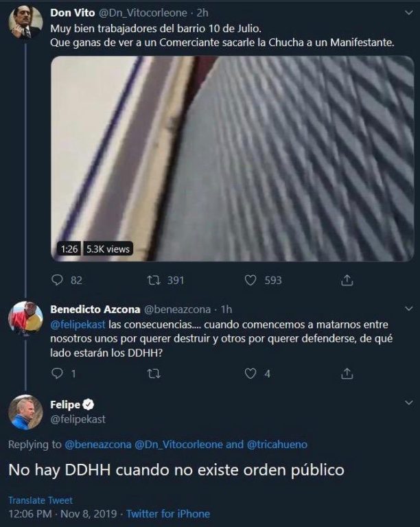This screenshot has height=527, width=420.
Task: Click the Twitter for iPhone source link
Action: pyautogui.click(x=168, y=513)
